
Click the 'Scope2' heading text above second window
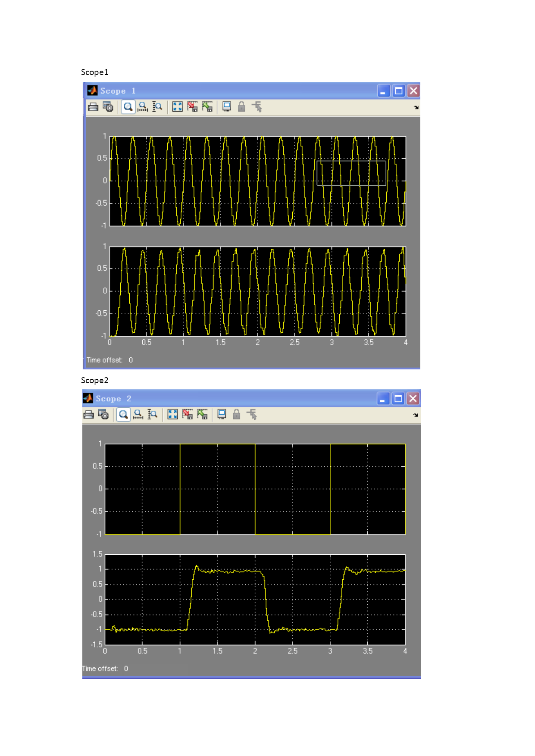point(94,380)
